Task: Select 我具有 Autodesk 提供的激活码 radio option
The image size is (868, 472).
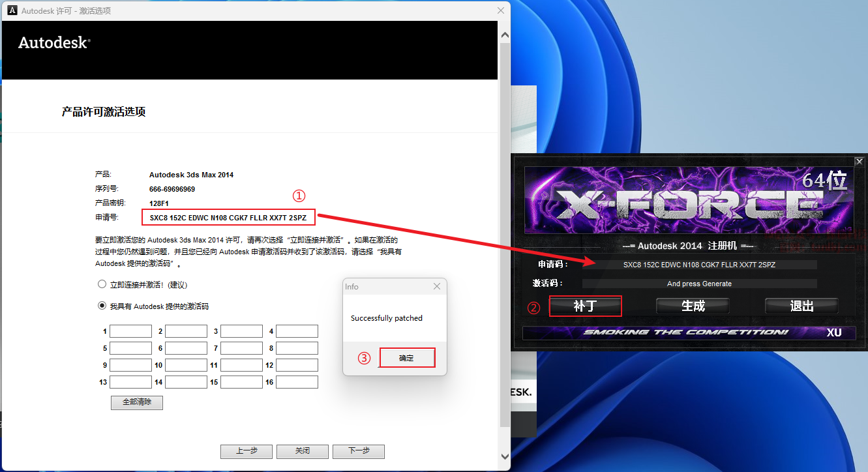Action: click(102, 306)
